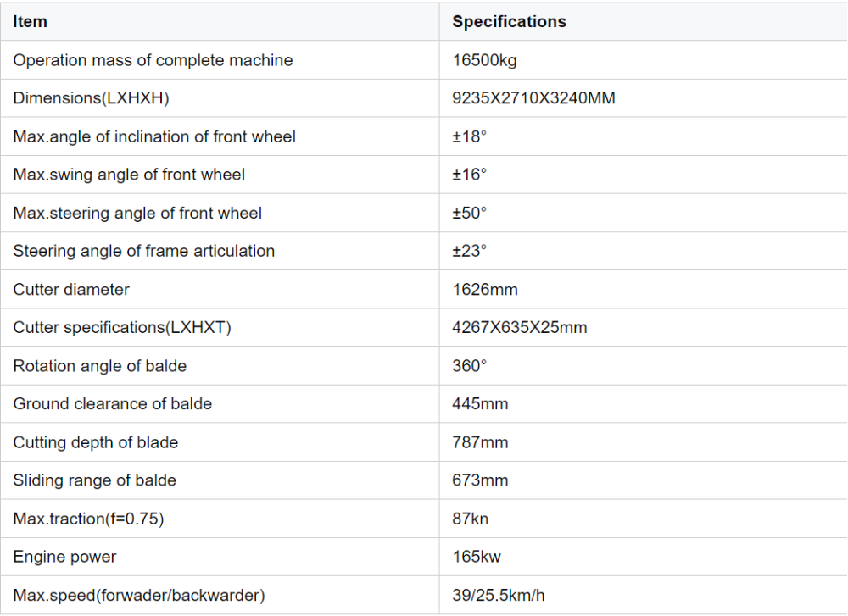Screen dimensions: 848x616
Task: Click the 4267X635X25mm cutter specification
Action: coord(519,327)
